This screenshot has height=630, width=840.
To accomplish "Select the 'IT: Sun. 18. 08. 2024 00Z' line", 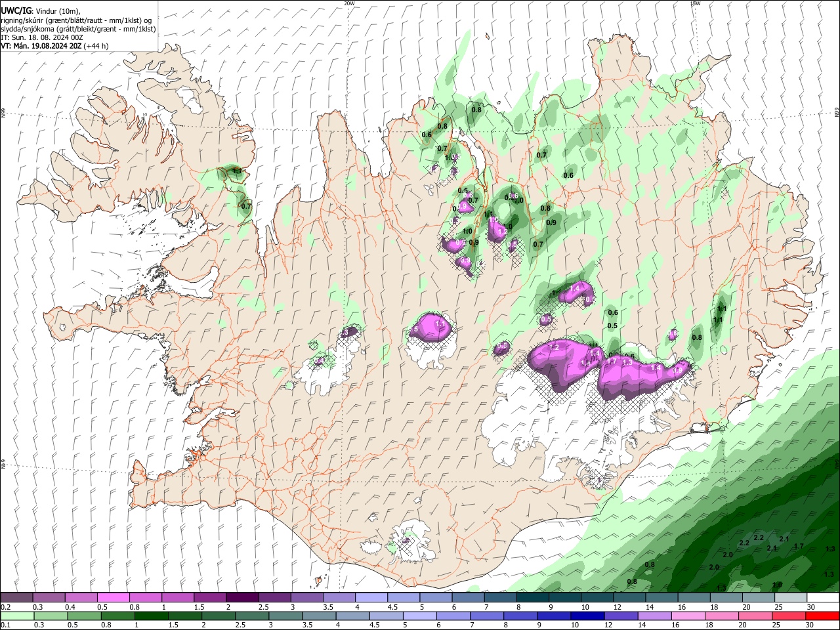I will pyautogui.click(x=42, y=37).
